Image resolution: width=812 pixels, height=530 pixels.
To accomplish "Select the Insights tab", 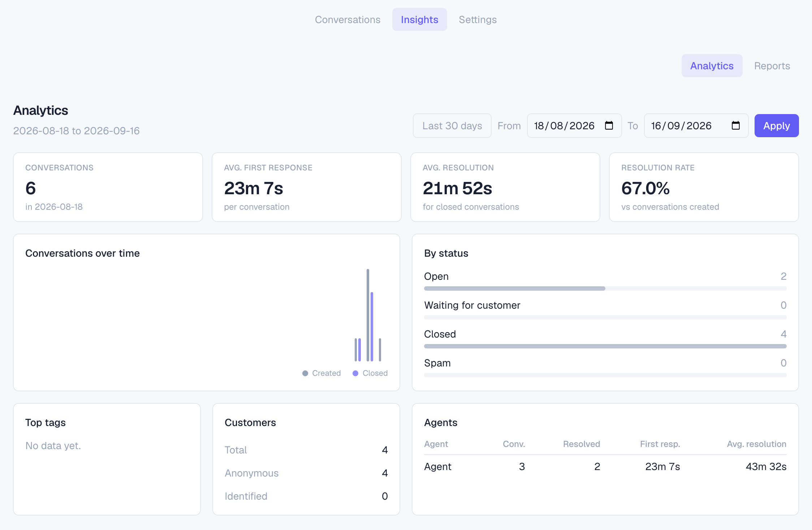I will 419,19.
